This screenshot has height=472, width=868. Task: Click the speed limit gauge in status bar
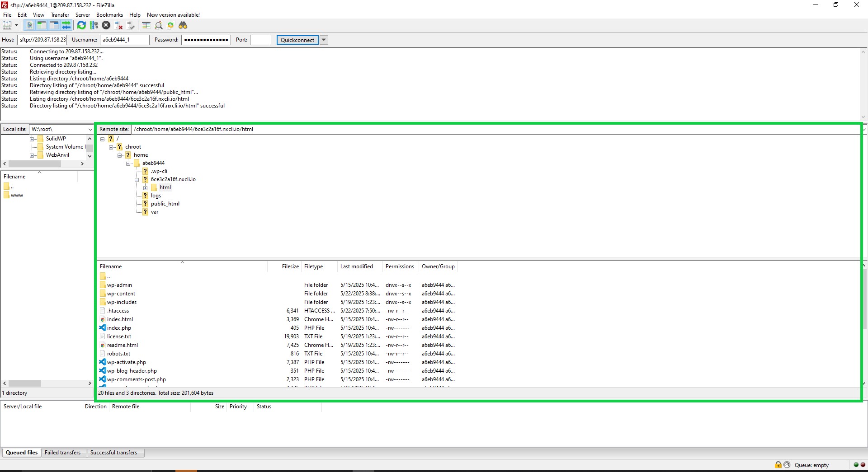[787, 465]
